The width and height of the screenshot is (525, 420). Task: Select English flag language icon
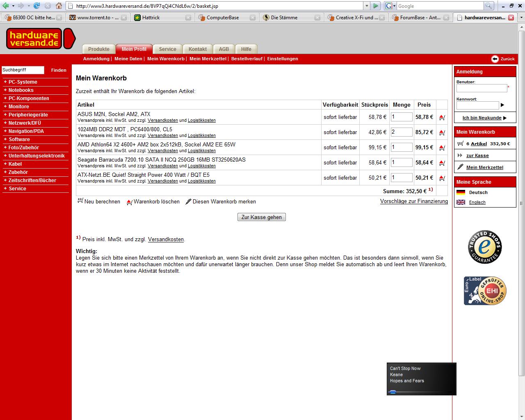[461, 202]
